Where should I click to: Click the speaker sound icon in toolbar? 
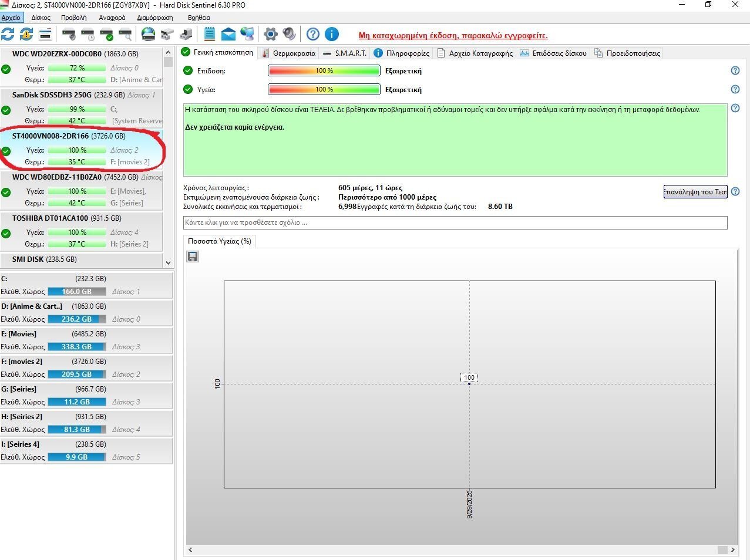[x=289, y=34]
